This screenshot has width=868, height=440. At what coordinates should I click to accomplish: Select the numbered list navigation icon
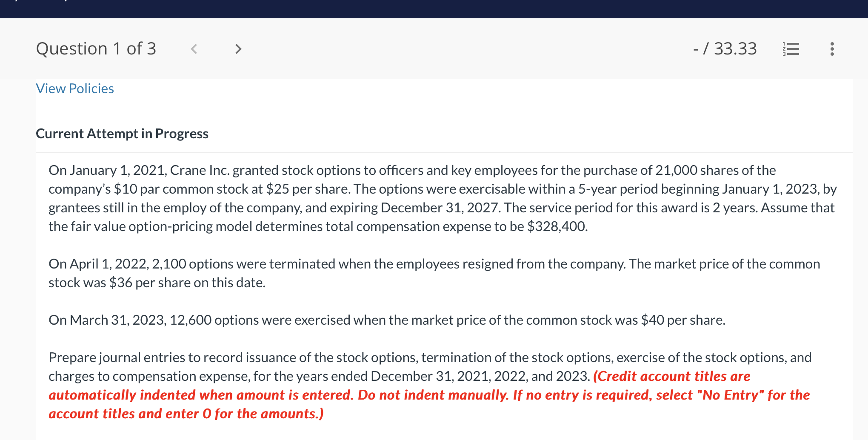click(791, 49)
